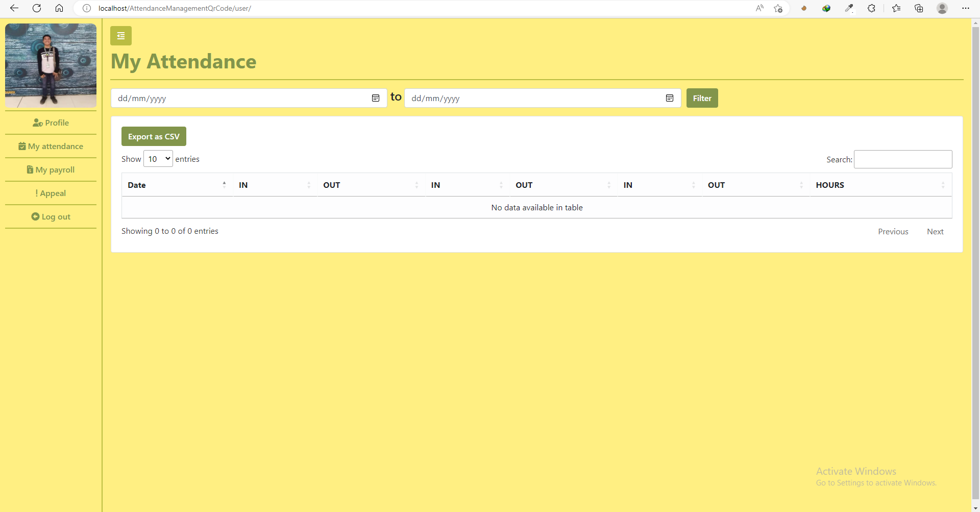Open Profile in the sidebar
This screenshot has width=980, height=512.
click(51, 123)
